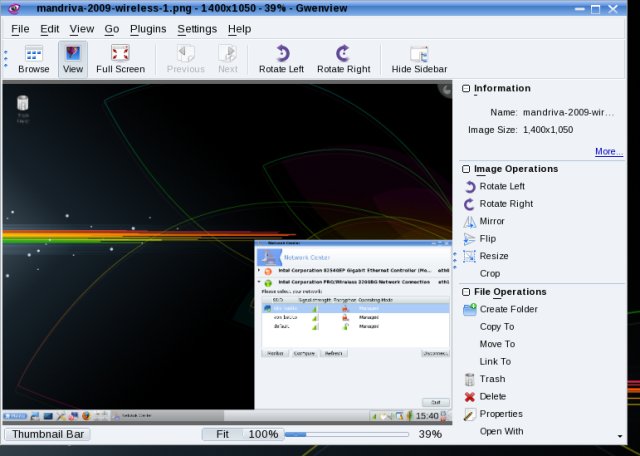Open file Properties from sidebar
640x456 pixels.
coord(493,414)
